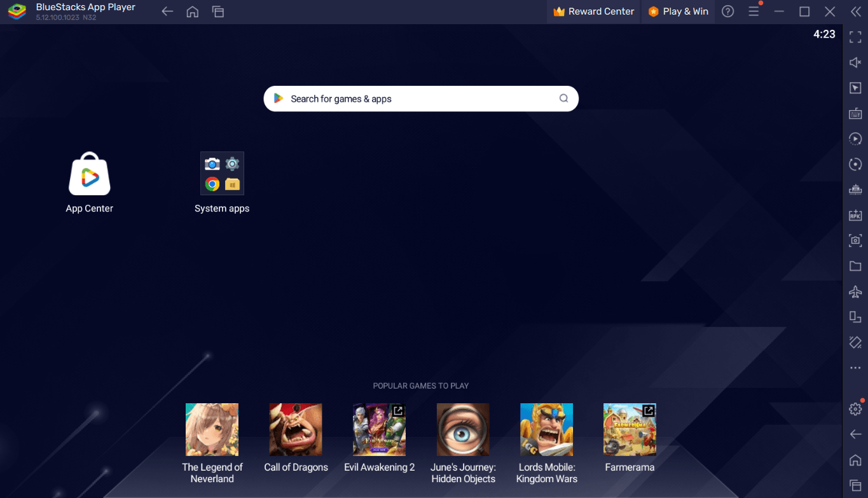868x498 pixels.
Task: Open The Legend of Neverland game thumbnail
Action: coord(212,429)
